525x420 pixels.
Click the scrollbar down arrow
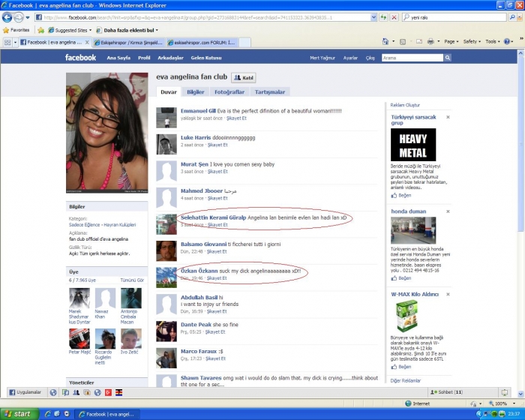point(520,394)
